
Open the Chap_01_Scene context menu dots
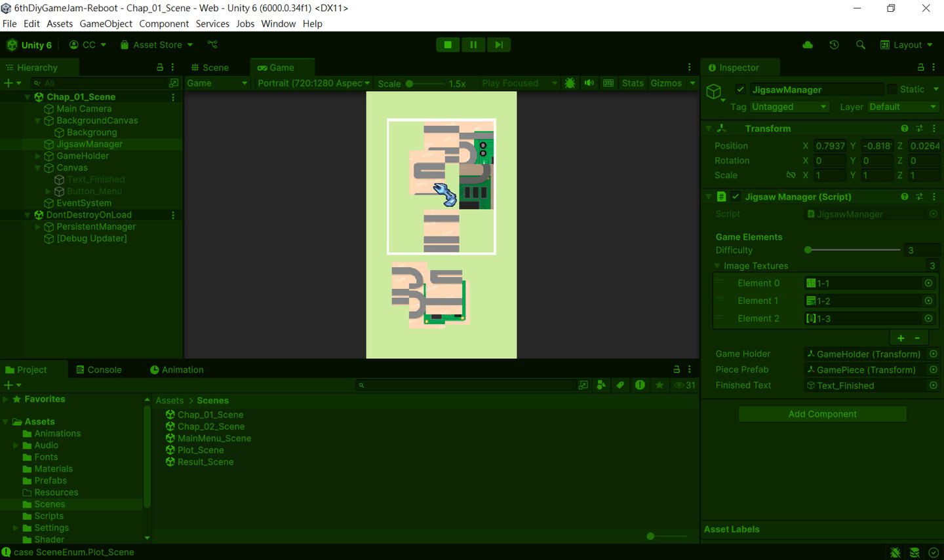173,97
